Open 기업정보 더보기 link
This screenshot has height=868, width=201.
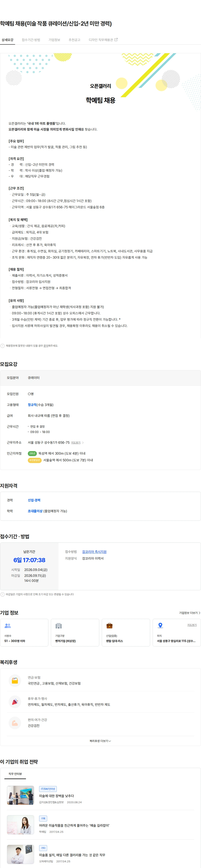click(189, 613)
